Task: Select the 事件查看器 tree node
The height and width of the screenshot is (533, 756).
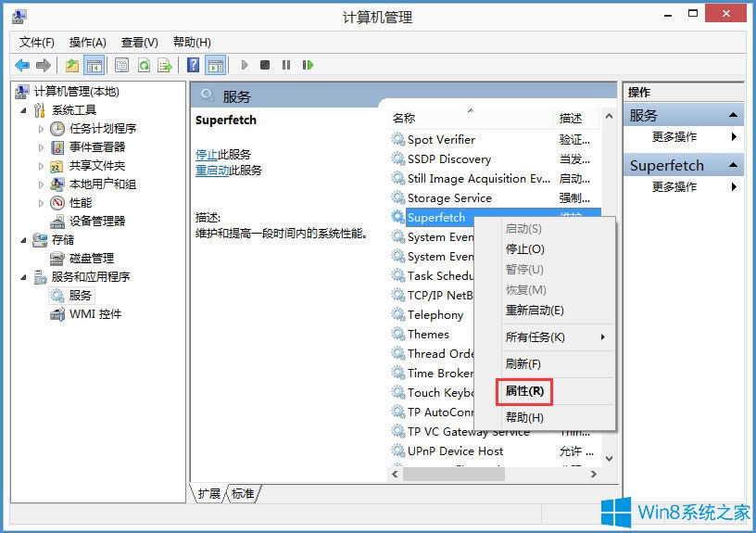Action: click(97, 147)
